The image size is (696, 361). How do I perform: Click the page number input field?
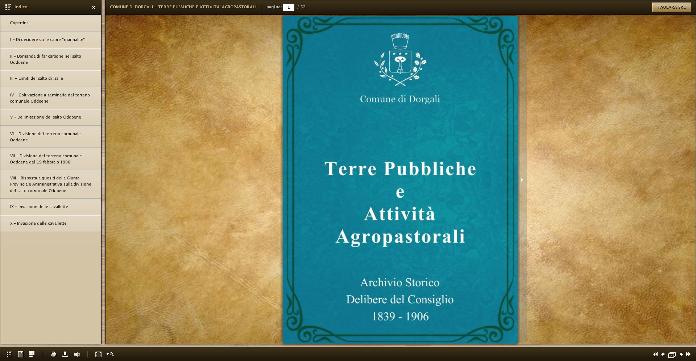[x=289, y=7]
